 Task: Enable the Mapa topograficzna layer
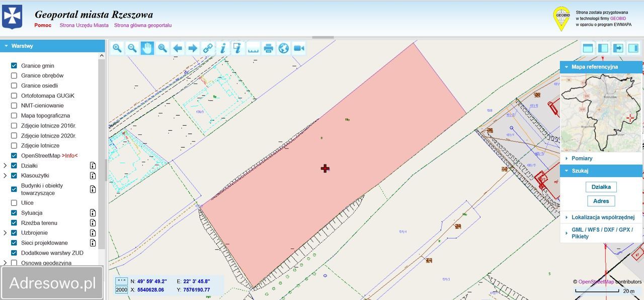[14, 116]
